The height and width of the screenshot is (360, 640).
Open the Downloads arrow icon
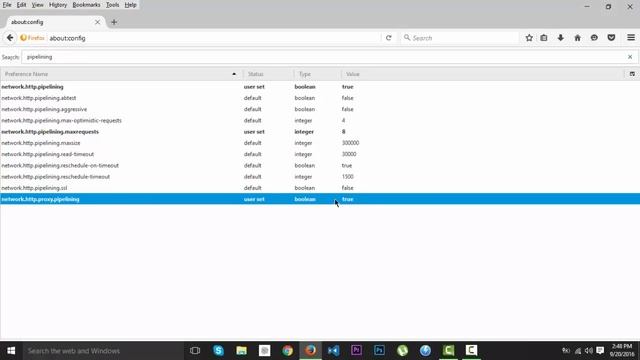[x=560, y=38]
